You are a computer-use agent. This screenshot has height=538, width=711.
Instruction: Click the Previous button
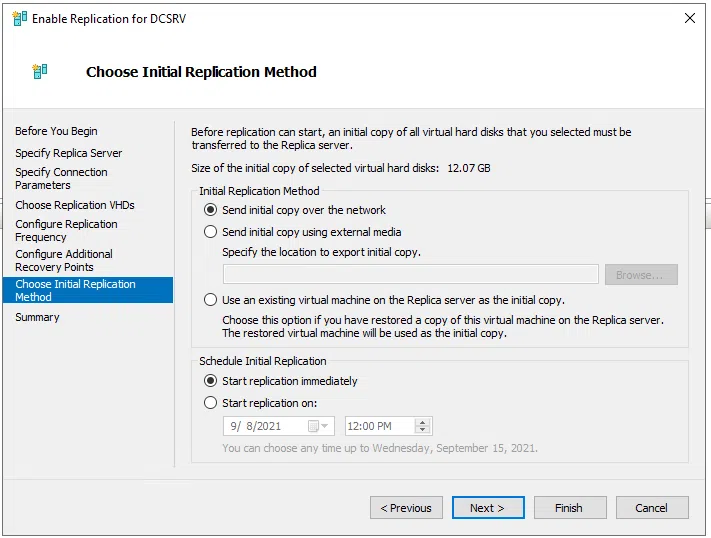[406, 508]
